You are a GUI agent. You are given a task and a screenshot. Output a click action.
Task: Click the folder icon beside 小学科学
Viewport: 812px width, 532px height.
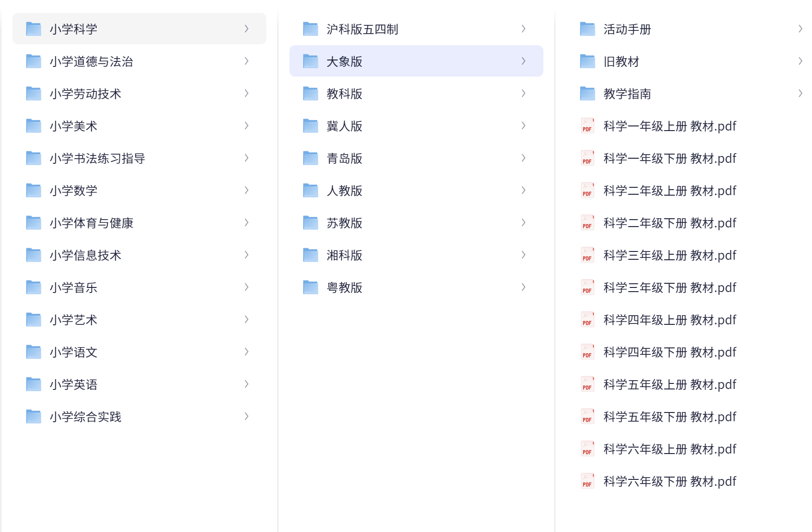click(34, 29)
